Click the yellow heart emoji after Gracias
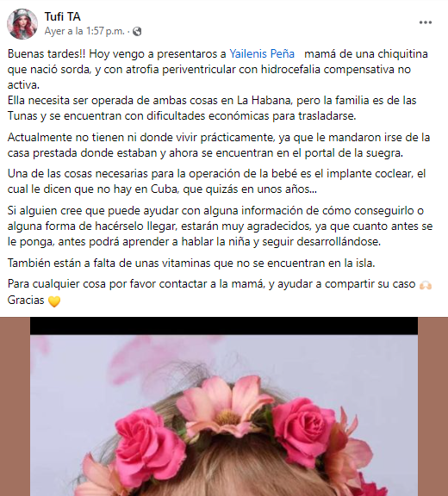The height and width of the screenshot is (496, 448). [x=54, y=301]
